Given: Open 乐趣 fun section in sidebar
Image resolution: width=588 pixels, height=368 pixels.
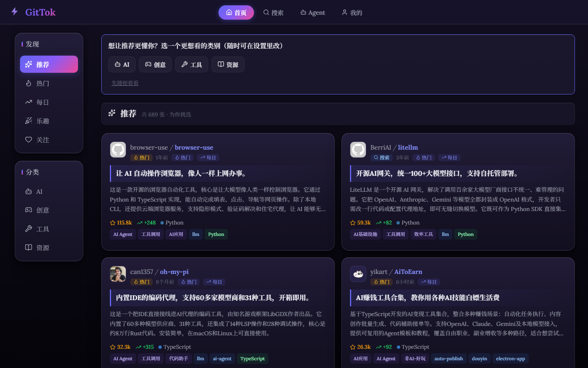Looking at the screenshot, I should click(49, 121).
